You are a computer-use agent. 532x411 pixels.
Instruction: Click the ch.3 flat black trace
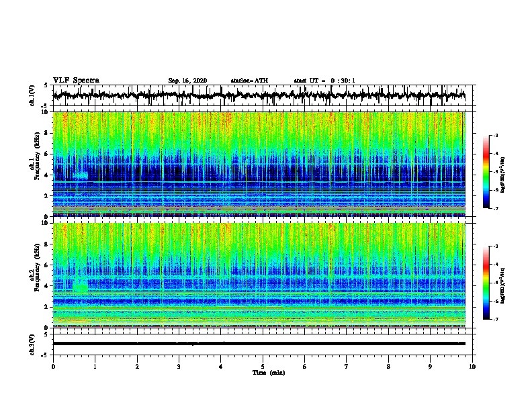(x=259, y=344)
